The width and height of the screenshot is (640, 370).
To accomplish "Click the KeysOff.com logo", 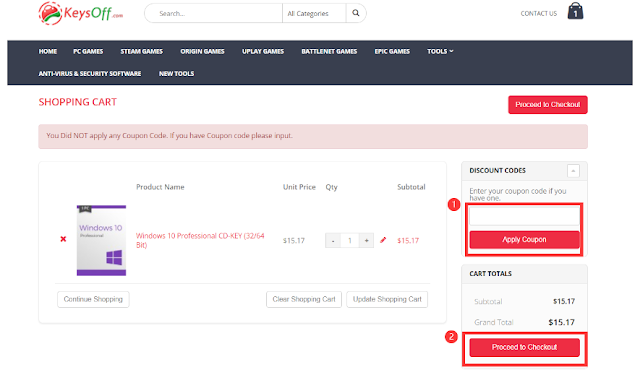I will [x=80, y=13].
